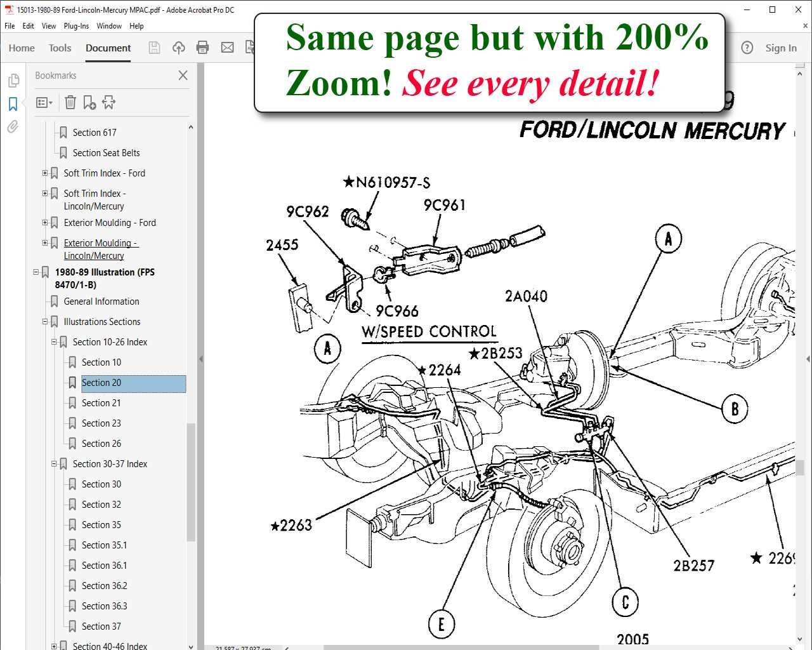Toggle the Bookmarks panel icon in sidebar
Screen dimensions: 812x650
tap(13, 103)
